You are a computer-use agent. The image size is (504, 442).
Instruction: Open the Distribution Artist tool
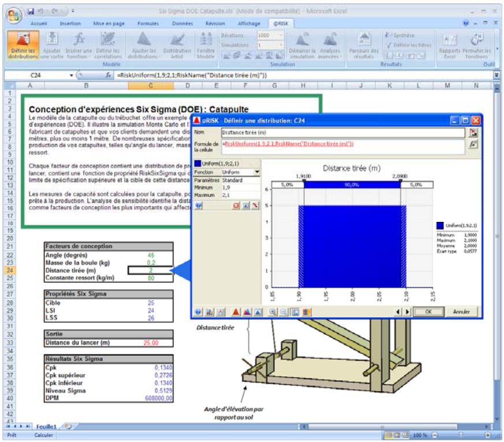(177, 45)
